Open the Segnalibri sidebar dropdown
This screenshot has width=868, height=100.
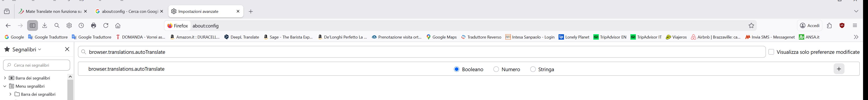click(x=23, y=49)
